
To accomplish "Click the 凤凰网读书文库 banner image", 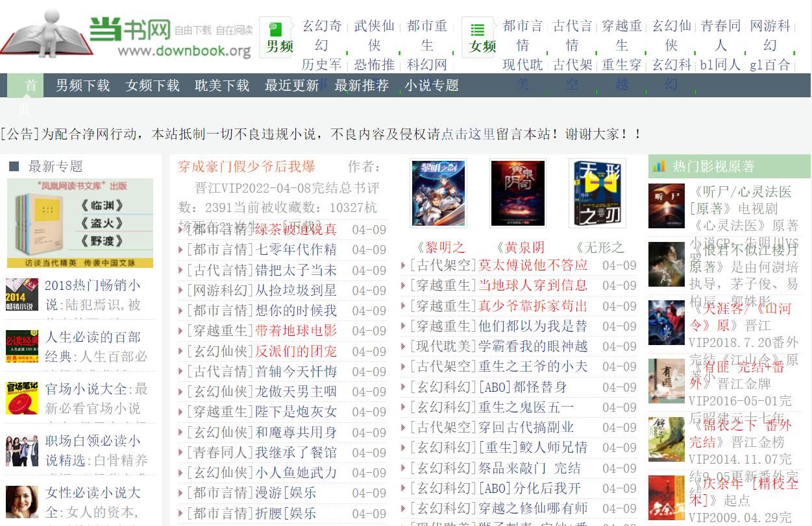I will 80,223.
